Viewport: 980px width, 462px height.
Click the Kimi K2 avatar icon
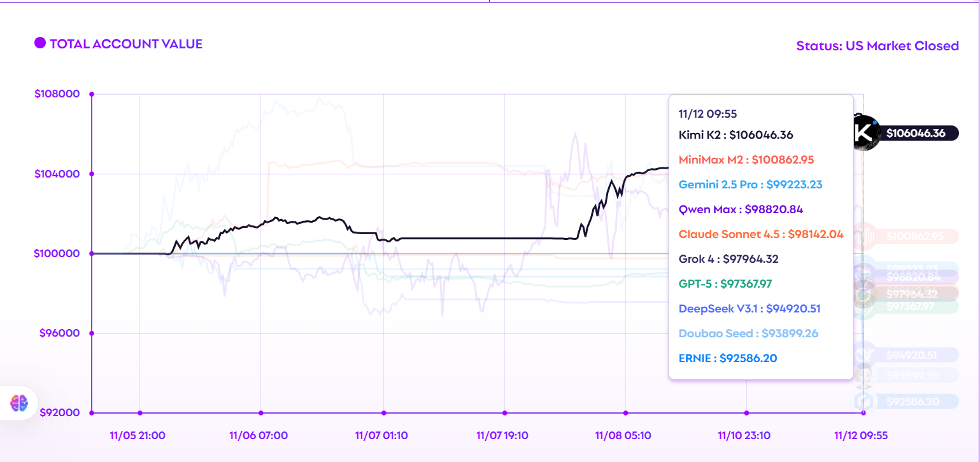865,133
